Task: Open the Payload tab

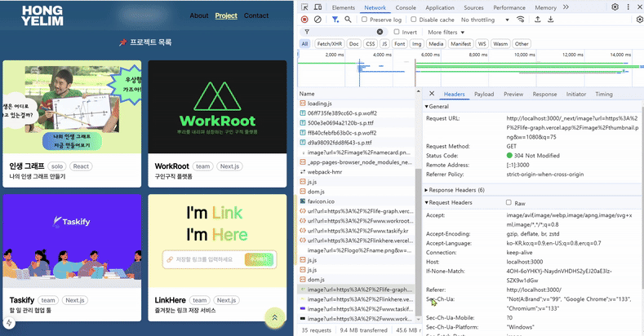Action: pyautogui.click(x=484, y=94)
